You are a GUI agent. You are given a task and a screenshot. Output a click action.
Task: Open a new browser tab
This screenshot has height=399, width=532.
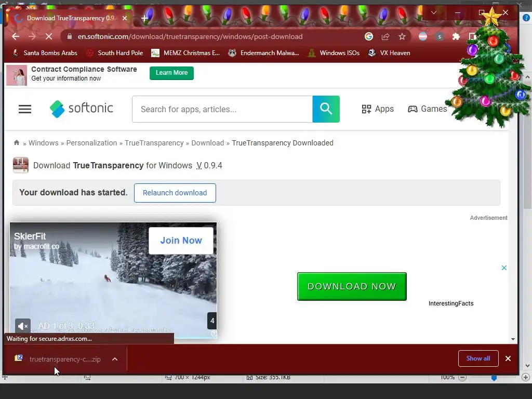(145, 18)
